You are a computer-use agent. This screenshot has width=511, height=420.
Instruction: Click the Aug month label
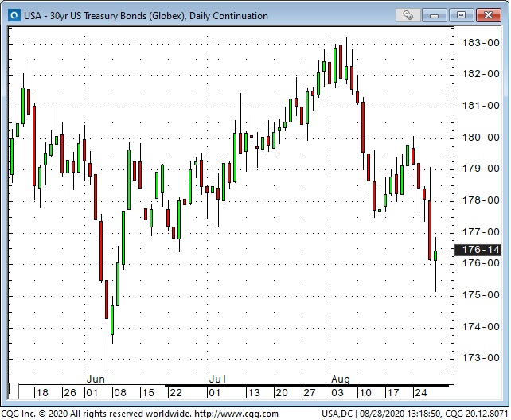340,379
